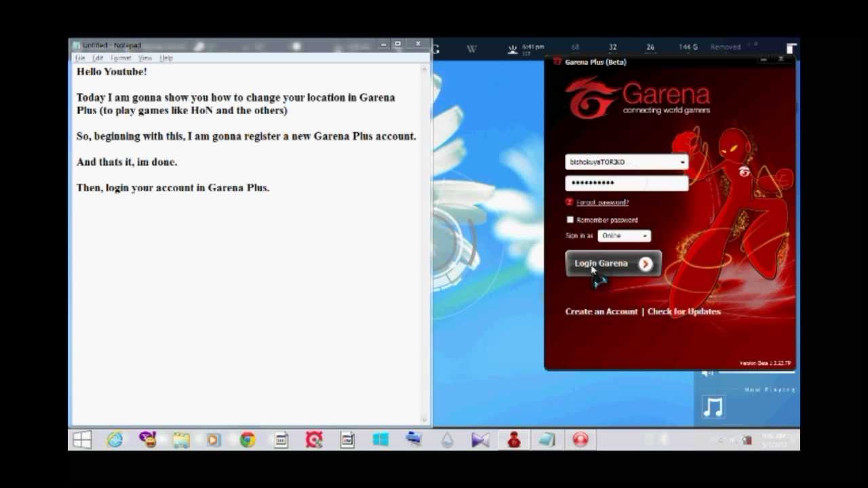Click the speaker volume icon below Garena window

point(707,373)
